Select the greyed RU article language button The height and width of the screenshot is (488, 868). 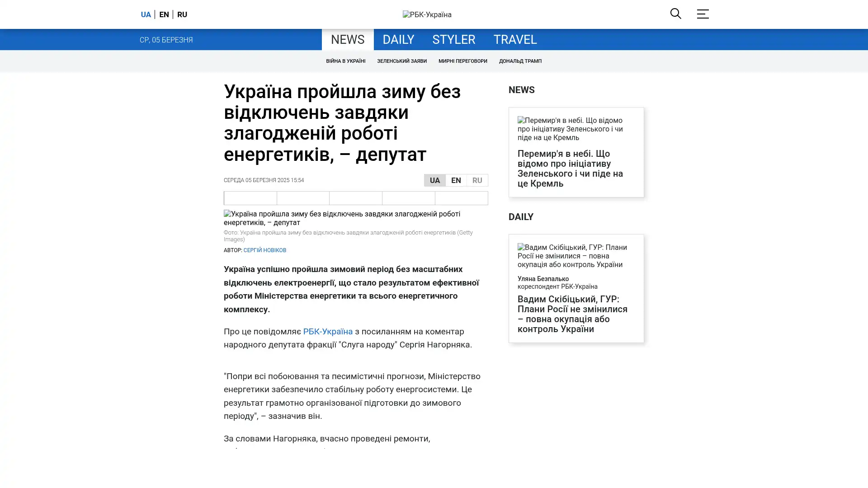(477, 180)
